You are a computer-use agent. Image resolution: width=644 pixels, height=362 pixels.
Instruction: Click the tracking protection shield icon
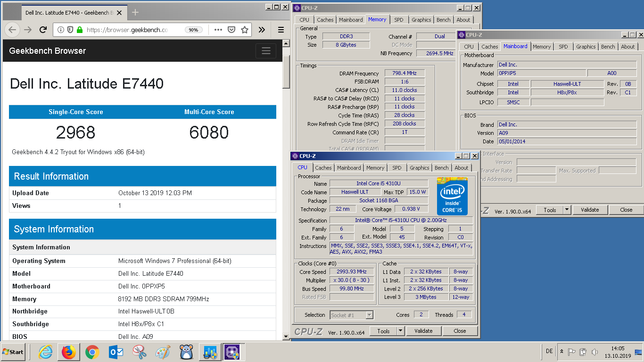pos(70,30)
